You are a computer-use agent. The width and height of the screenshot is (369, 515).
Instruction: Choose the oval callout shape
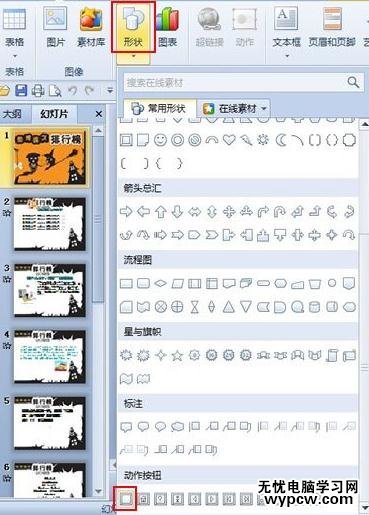160,427
